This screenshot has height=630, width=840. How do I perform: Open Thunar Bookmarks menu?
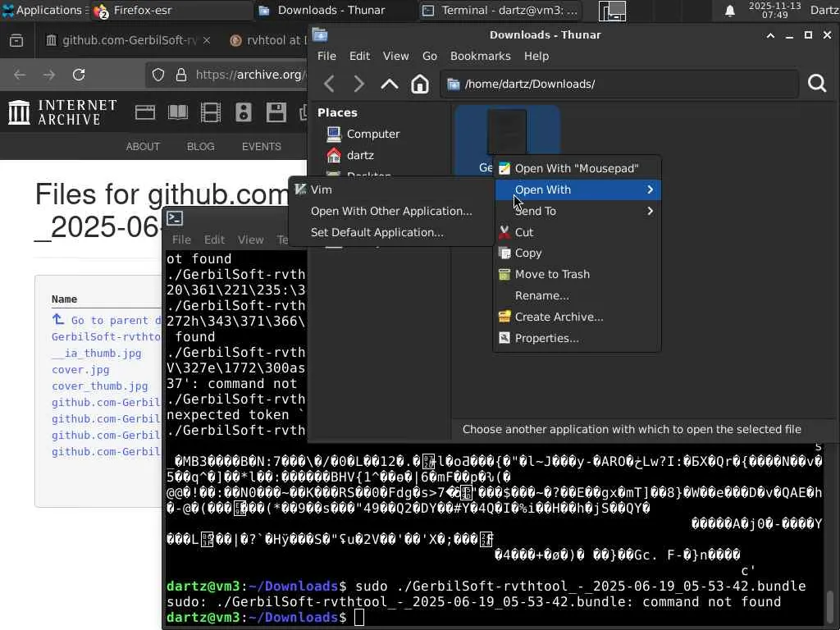(x=480, y=57)
